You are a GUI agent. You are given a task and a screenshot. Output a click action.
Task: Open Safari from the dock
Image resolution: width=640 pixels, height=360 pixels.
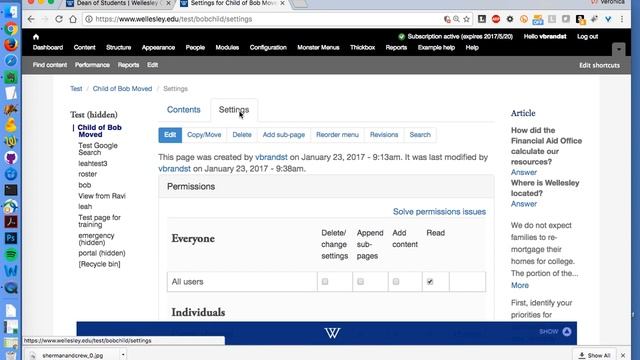coord(11,60)
